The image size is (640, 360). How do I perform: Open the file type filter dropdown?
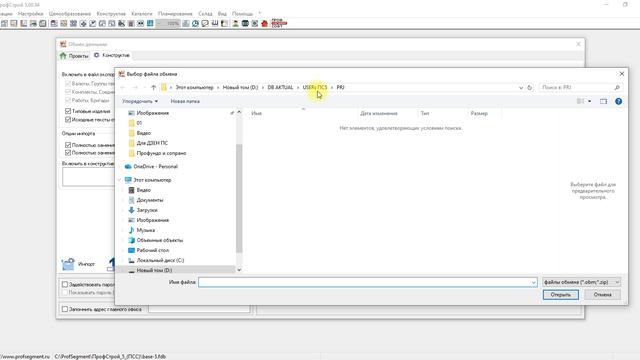pos(581,282)
